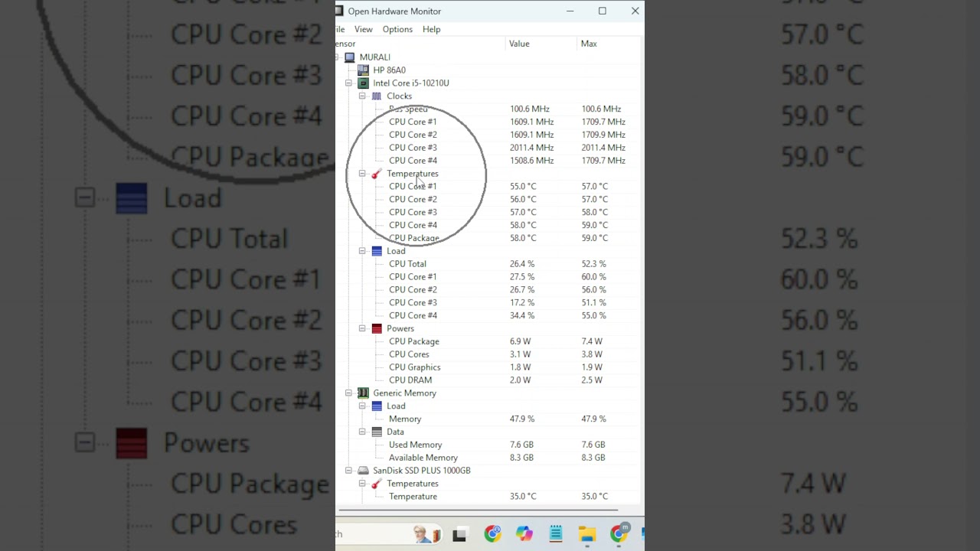Open Task View from the taskbar
980x551 pixels.
click(x=459, y=535)
